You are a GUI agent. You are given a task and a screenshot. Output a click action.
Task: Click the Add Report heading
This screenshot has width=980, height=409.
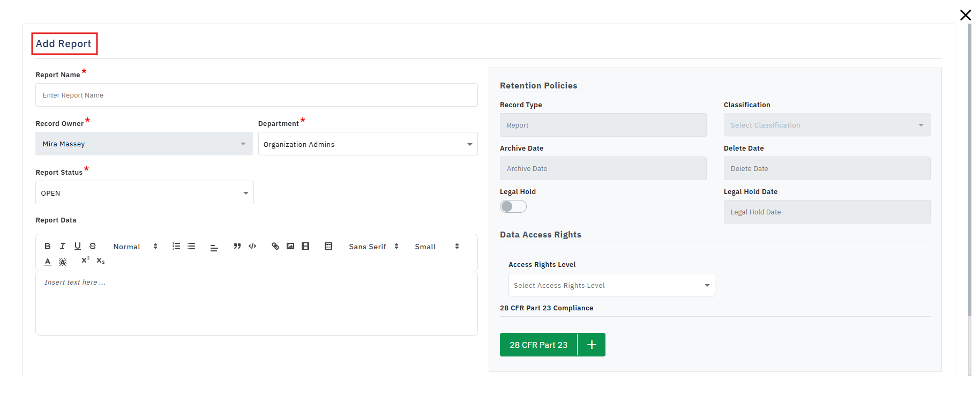point(64,44)
